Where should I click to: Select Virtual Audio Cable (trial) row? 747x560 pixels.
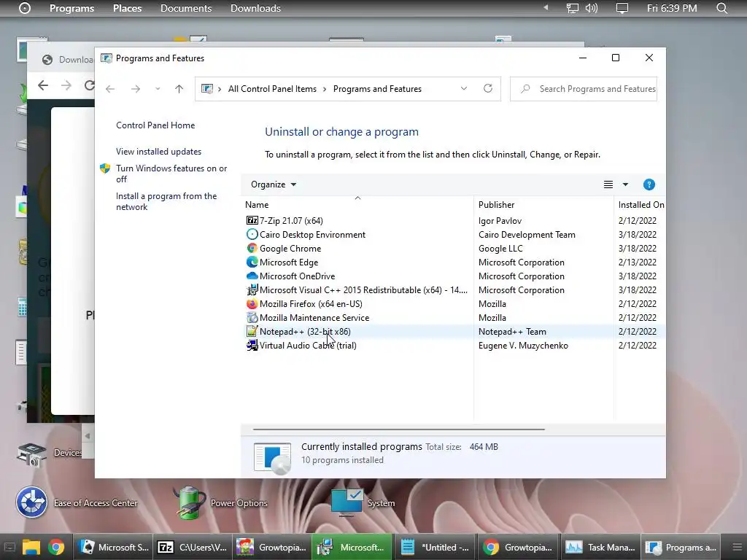[x=453, y=345]
